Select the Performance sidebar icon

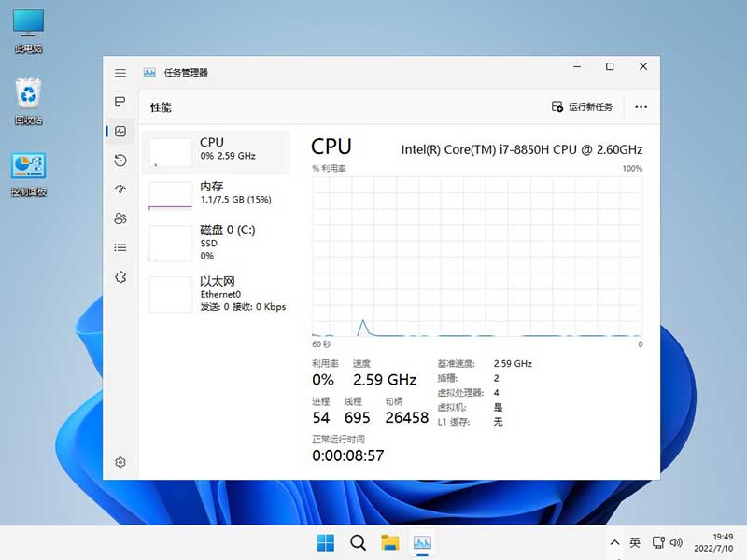120,132
